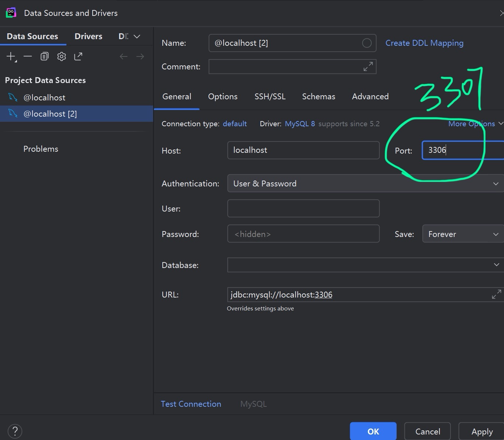Open help via the question mark icon
Screen dimensions: 504x440
[15, 431]
